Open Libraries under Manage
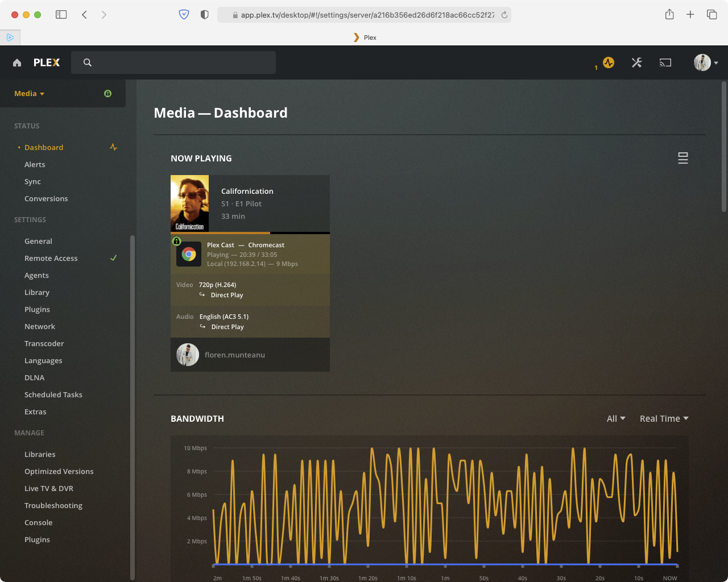This screenshot has width=728, height=582. [x=40, y=454]
